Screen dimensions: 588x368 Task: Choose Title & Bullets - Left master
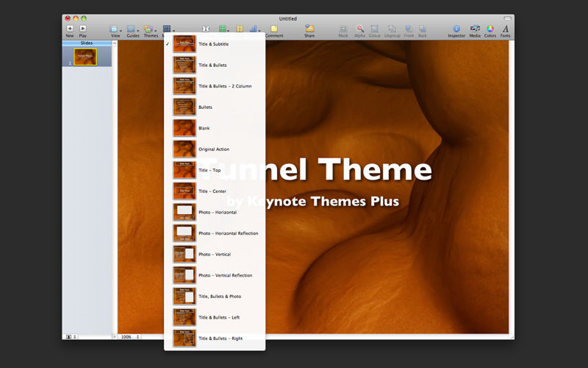[x=215, y=317]
